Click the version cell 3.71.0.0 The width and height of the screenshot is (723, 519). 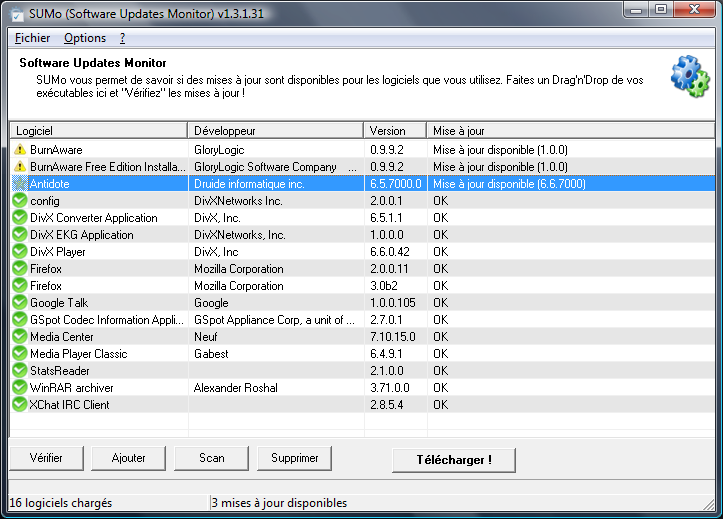coord(390,388)
